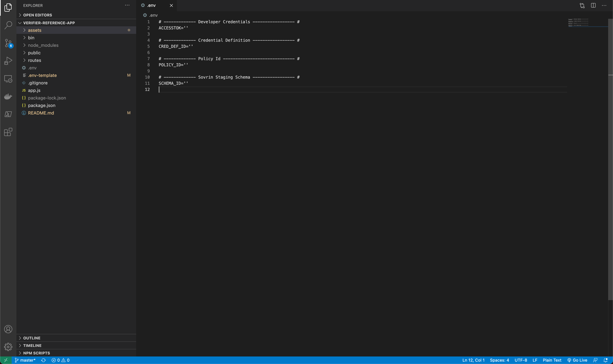Click the .env breadcrumb item
This screenshot has height=364, width=613.
[151, 15]
